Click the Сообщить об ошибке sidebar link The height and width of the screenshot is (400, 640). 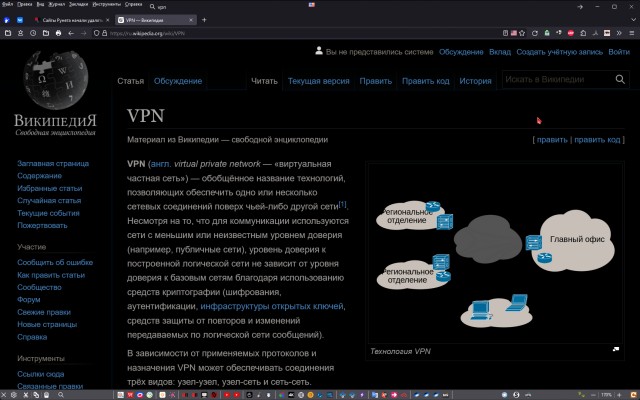coord(55,262)
